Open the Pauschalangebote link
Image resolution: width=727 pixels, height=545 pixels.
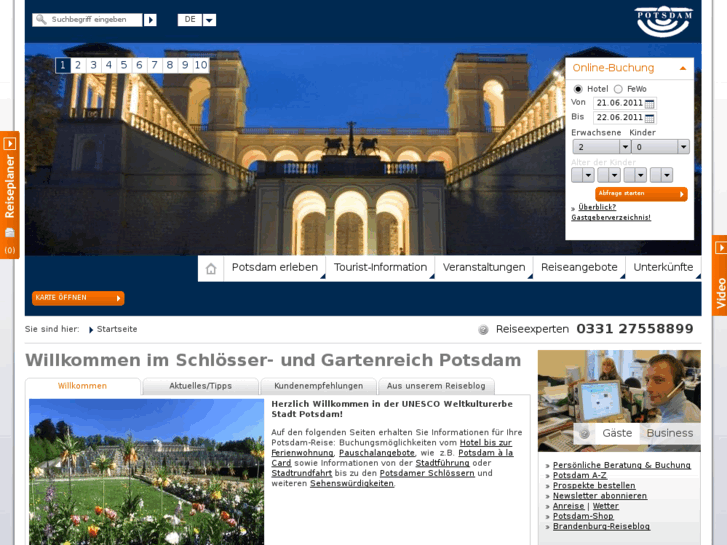[377, 453]
